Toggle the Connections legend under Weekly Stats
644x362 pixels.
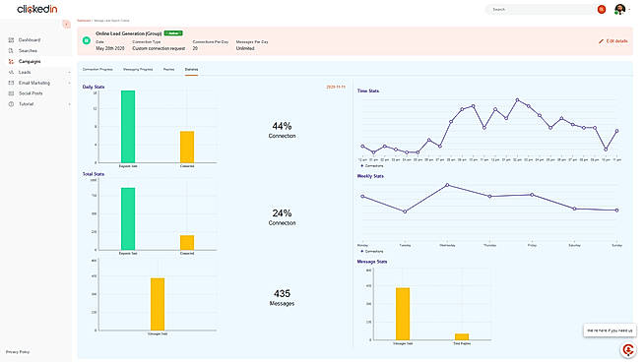pos(371,251)
